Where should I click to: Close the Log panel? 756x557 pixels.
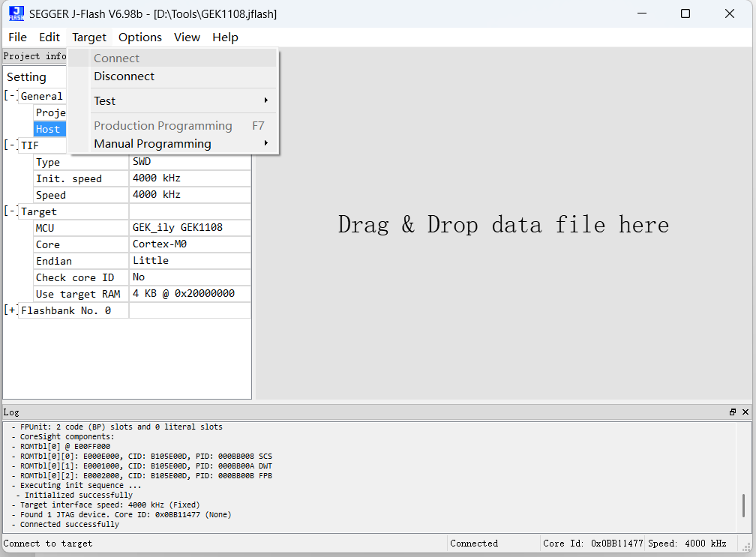pos(745,412)
